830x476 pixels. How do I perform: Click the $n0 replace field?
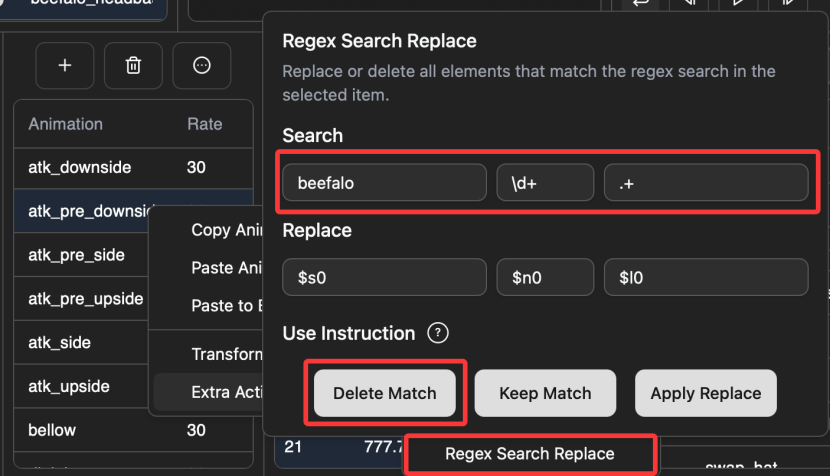point(545,277)
